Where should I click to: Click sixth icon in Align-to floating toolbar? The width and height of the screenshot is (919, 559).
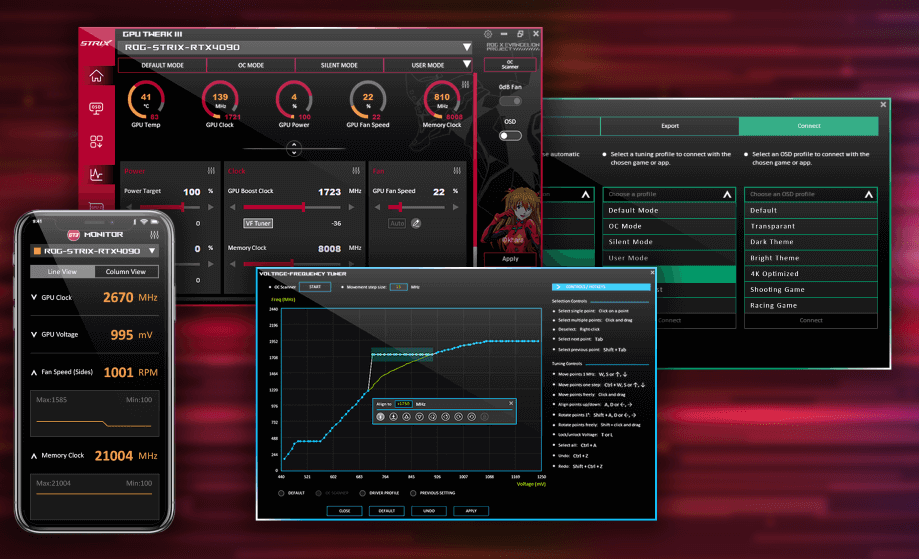(x=445, y=417)
